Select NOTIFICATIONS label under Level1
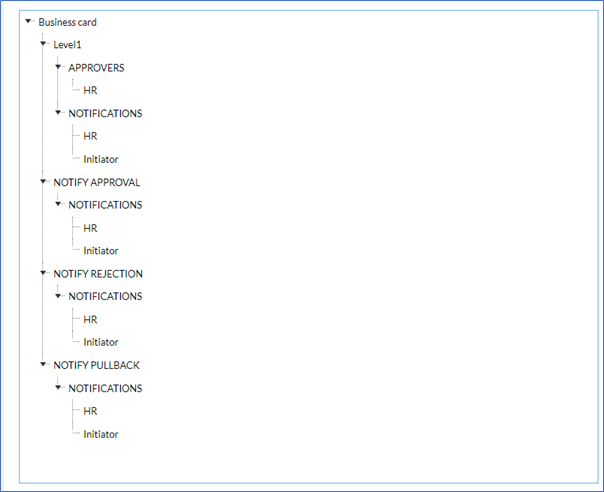The width and height of the screenshot is (604, 492). tap(105, 113)
